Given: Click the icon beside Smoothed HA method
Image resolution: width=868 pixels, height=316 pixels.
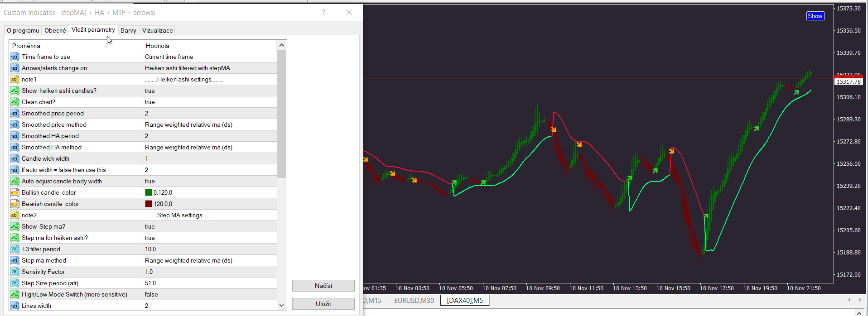Looking at the screenshot, I should 14,147.
